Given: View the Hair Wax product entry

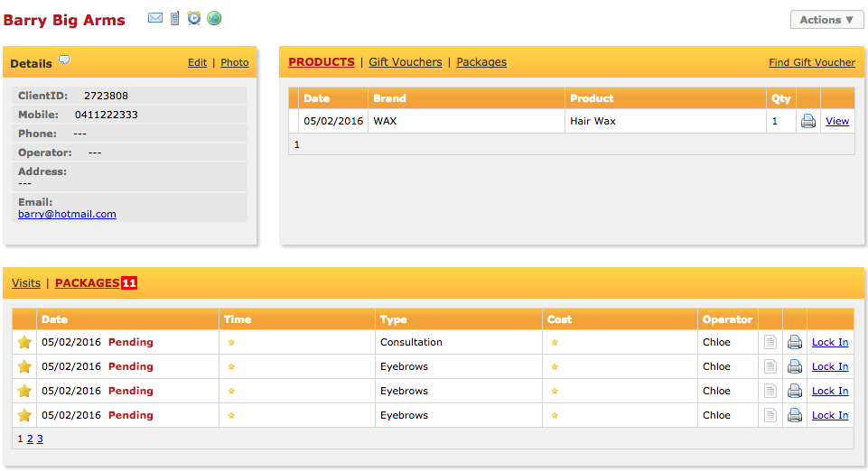Looking at the screenshot, I should (837, 121).
